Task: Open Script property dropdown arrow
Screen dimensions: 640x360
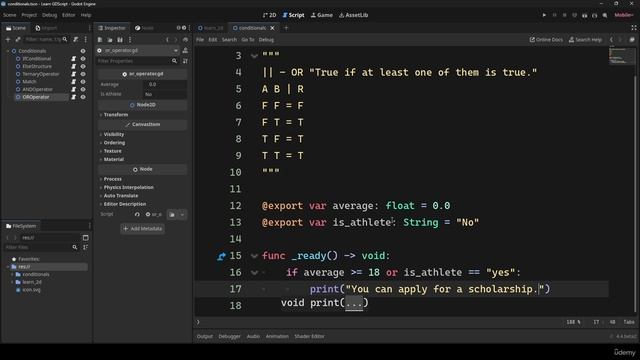Action: pyautogui.click(x=182, y=214)
